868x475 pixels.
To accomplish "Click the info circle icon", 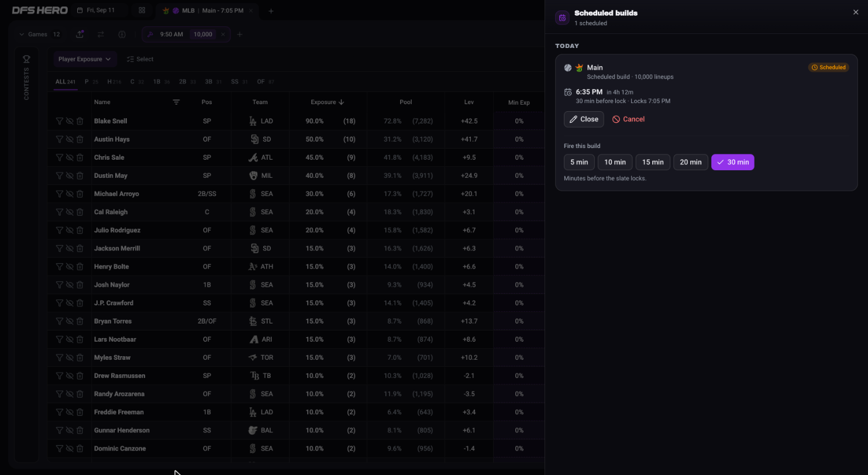I will (122, 35).
